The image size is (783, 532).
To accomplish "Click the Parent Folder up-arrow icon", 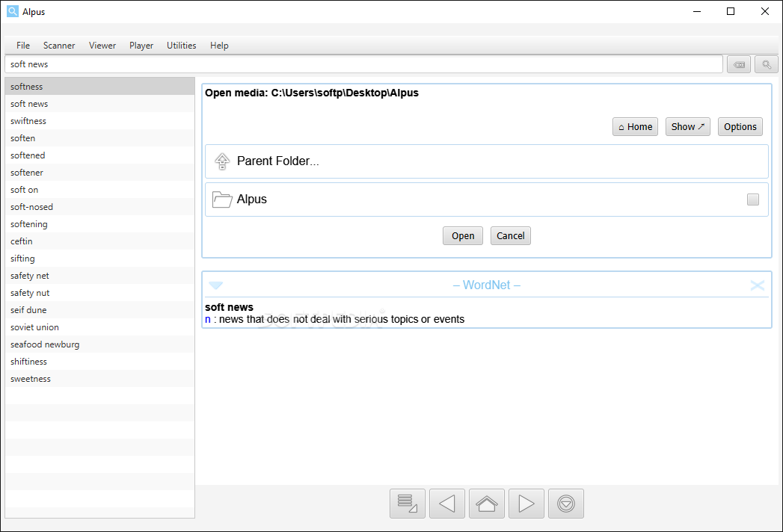I will click(222, 161).
